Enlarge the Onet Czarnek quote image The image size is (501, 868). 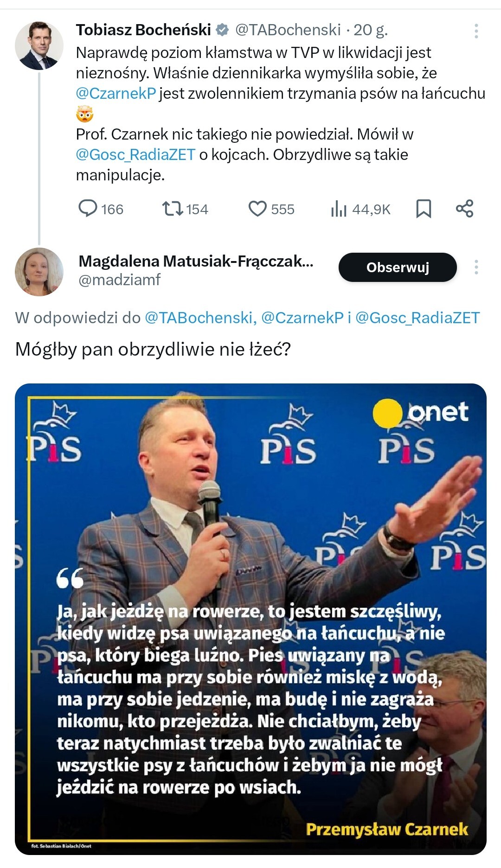coord(250,619)
